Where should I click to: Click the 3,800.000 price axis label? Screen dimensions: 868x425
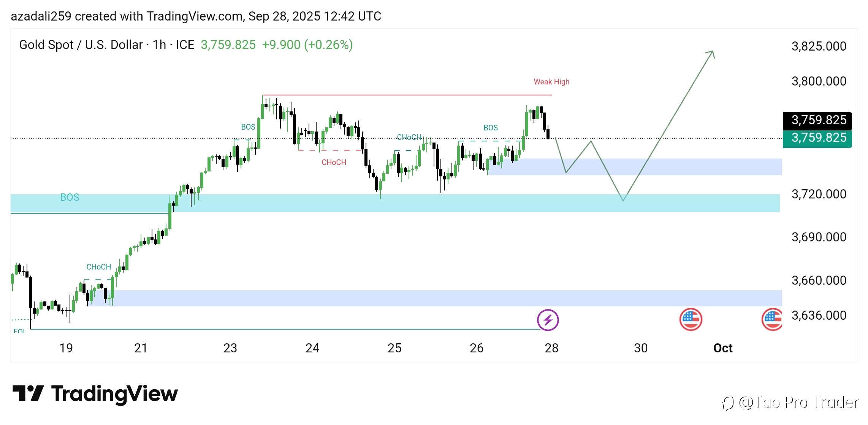click(x=819, y=81)
